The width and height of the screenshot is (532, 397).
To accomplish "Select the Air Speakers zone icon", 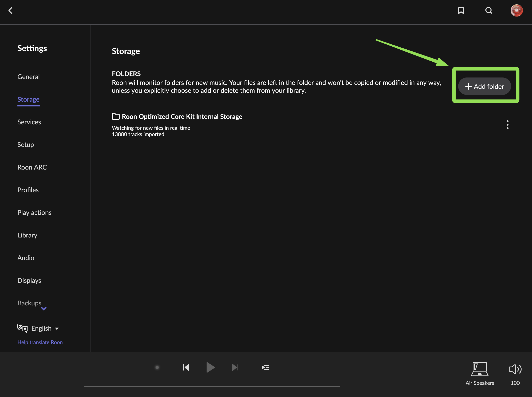I will (480, 369).
